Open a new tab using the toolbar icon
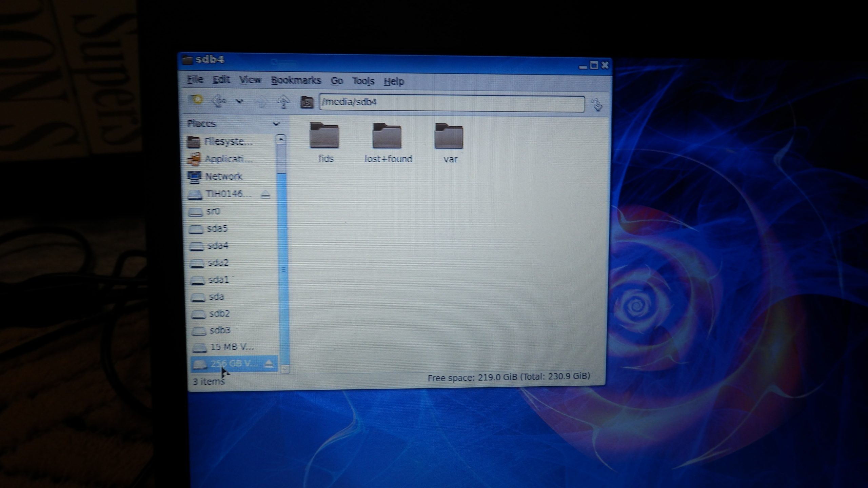This screenshot has width=868, height=488. tap(195, 100)
